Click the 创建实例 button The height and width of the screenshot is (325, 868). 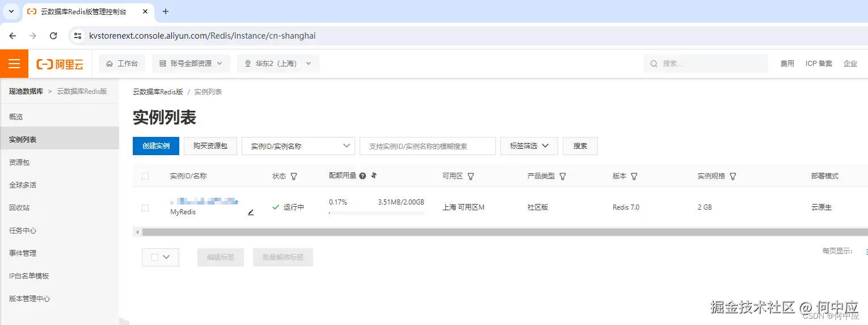coord(156,146)
